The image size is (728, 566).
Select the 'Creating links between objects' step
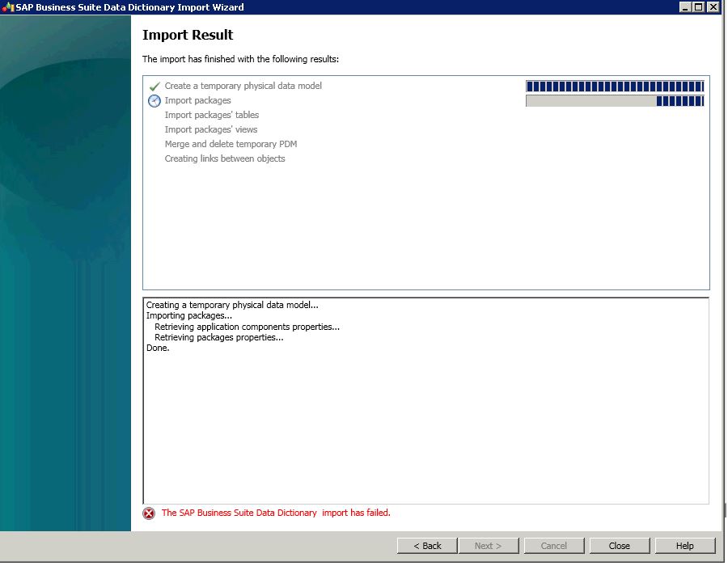pos(225,158)
